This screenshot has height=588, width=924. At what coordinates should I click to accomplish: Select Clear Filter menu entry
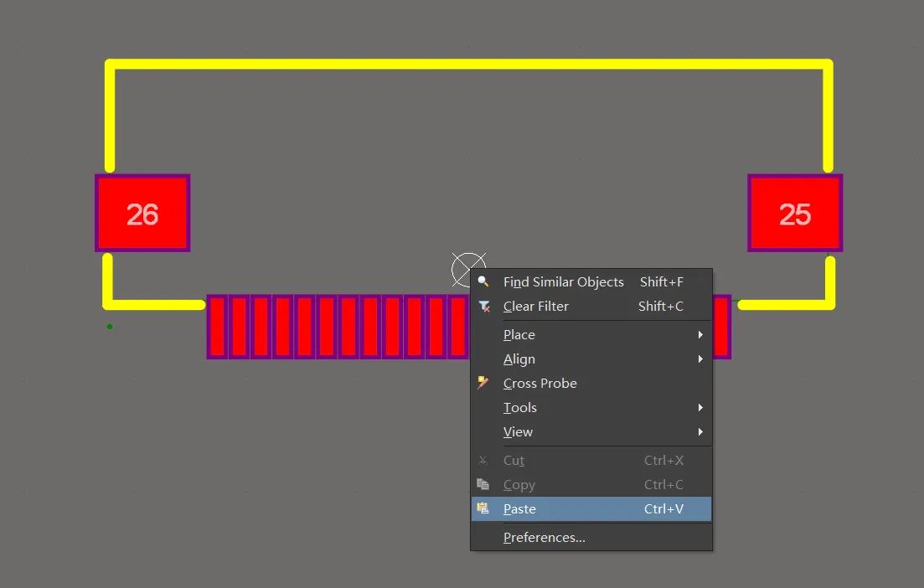[x=591, y=307]
